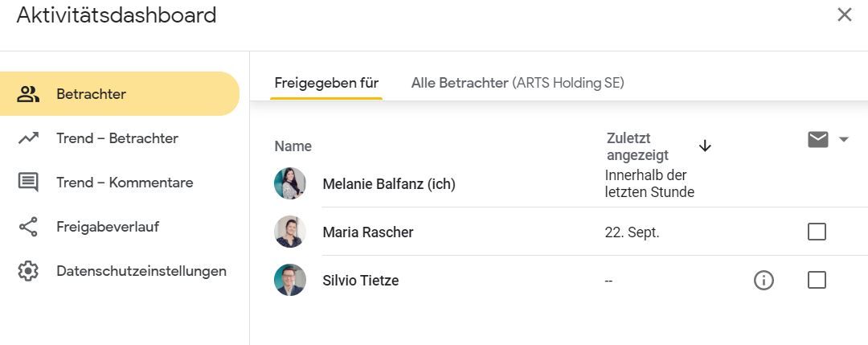Click Melanie Balfanz's profile picture
This screenshot has width=868, height=345.
289,183
